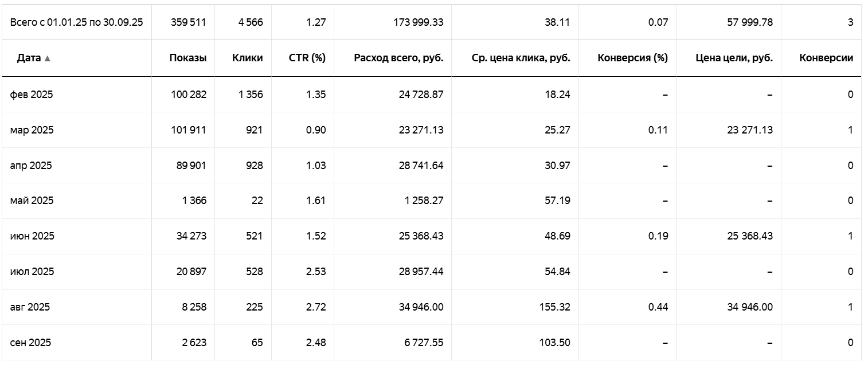
Task: Select the авг 2025 row date
Action: point(30,307)
